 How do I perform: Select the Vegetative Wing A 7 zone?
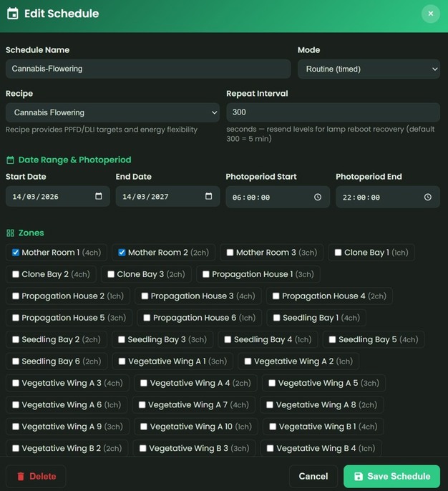142,404
